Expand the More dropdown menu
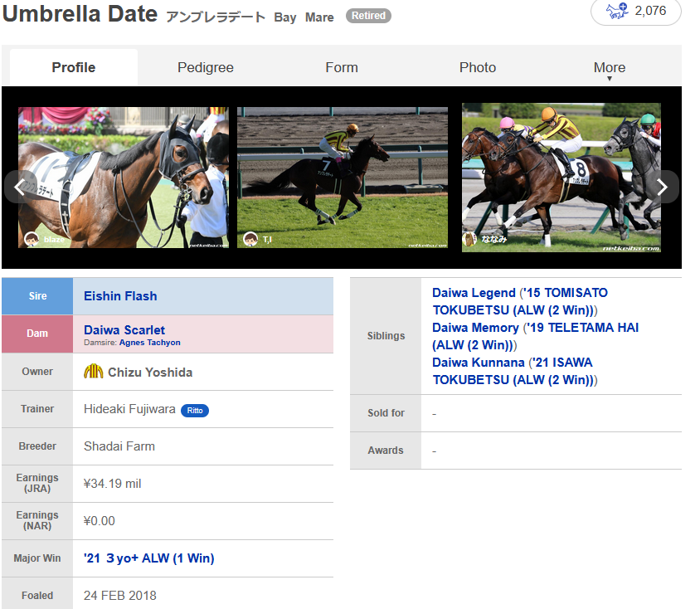The height and width of the screenshot is (609, 700). tap(610, 69)
